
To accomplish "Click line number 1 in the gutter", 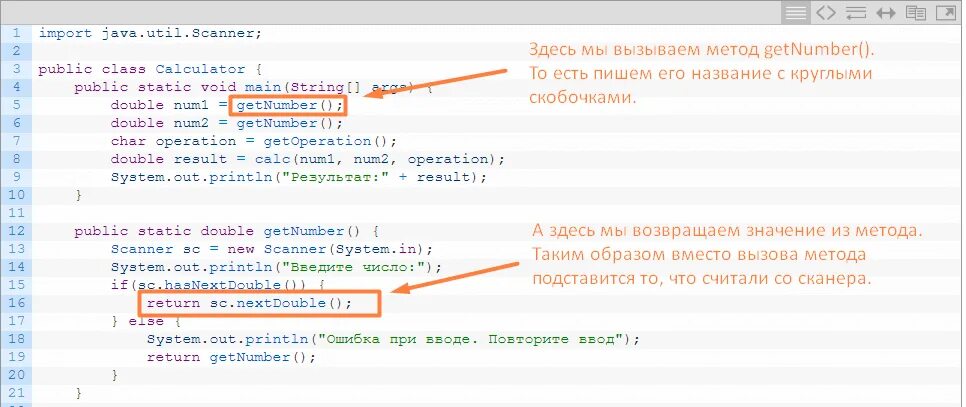I will tap(15, 33).
